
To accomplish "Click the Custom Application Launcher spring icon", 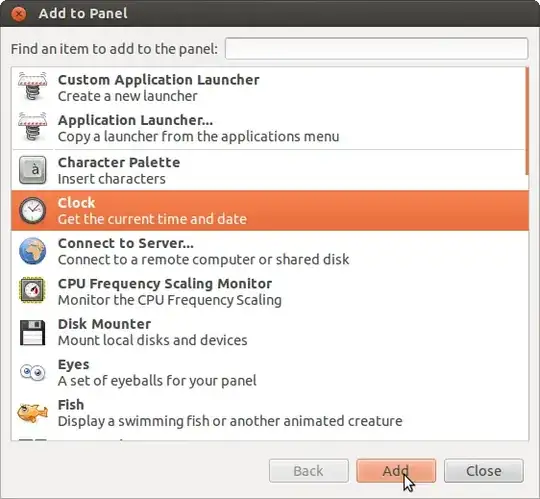I will click(32, 86).
